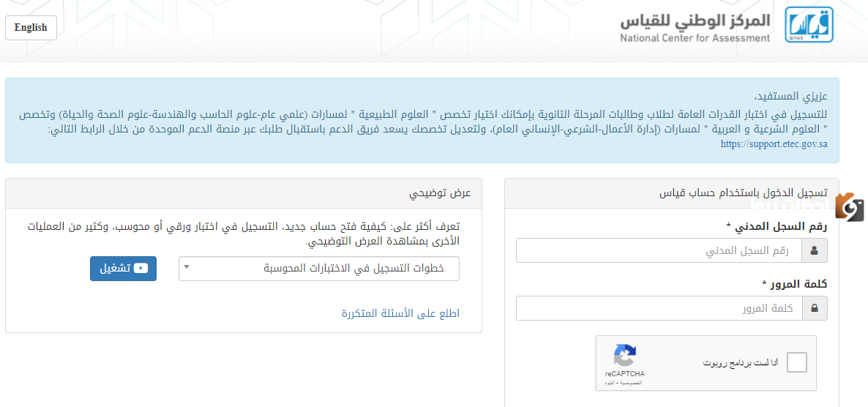
Task: Focus the رقم السجل المدني input field
Action: [x=659, y=250]
